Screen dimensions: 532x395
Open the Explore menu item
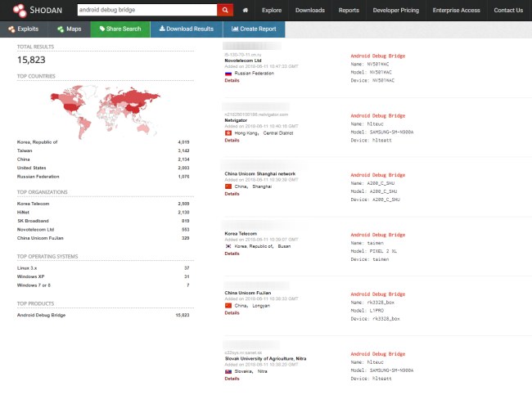pos(272,10)
